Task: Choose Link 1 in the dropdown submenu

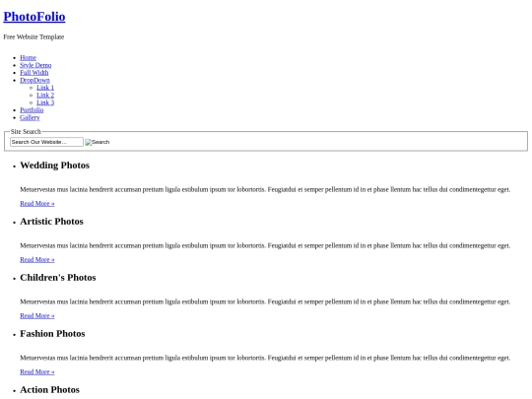Action: 45,88
